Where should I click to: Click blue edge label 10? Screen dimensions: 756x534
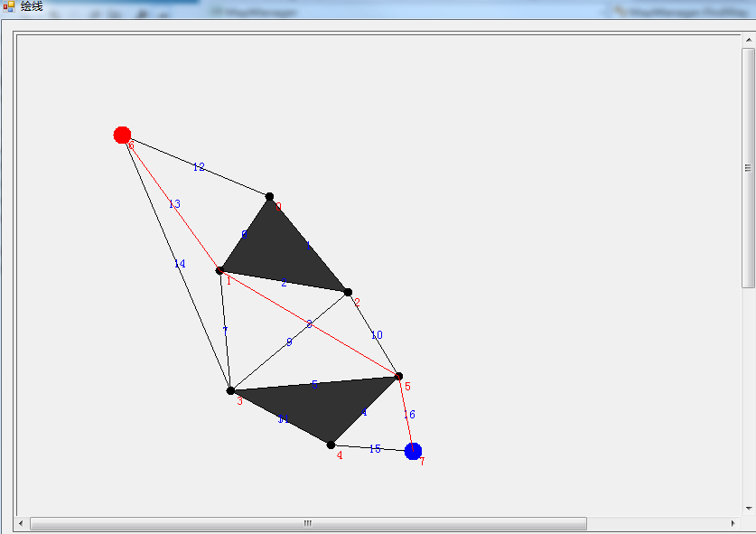tap(377, 335)
